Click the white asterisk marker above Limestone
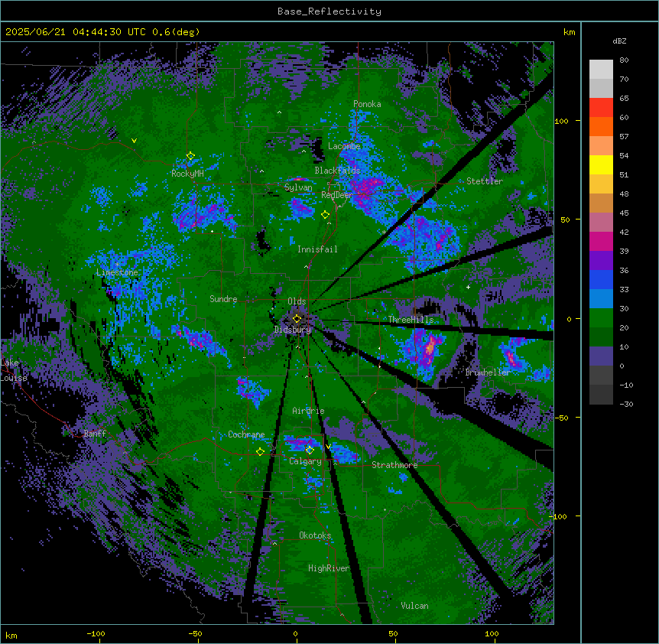Image resolution: width=659 pixels, height=644 pixels. [117, 265]
